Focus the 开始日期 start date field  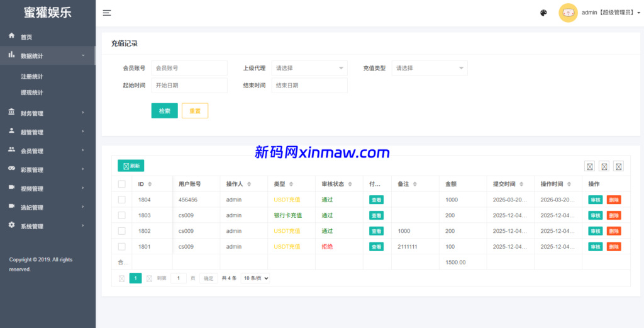click(189, 86)
